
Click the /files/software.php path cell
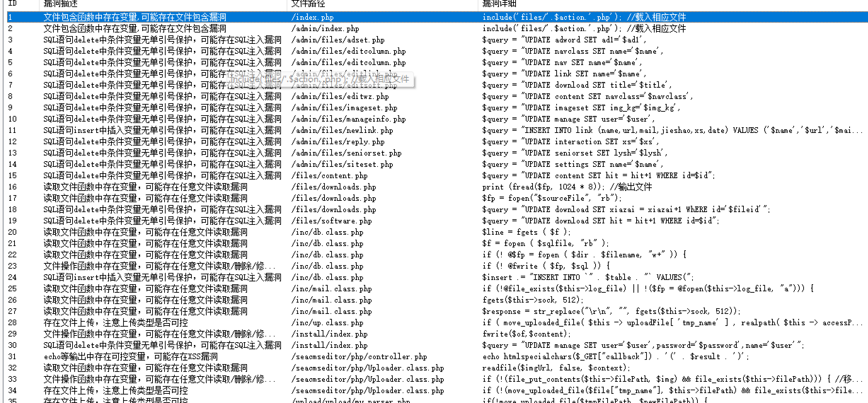point(332,221)
